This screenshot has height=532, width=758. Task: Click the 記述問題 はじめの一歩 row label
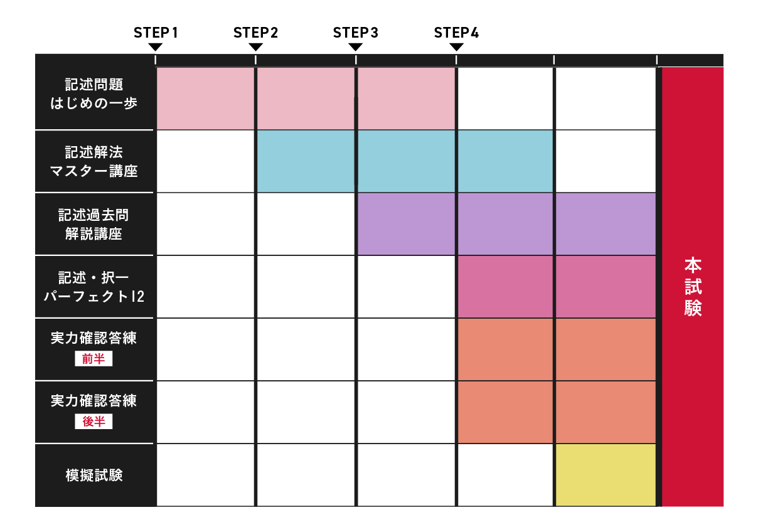tap(94, 94)
